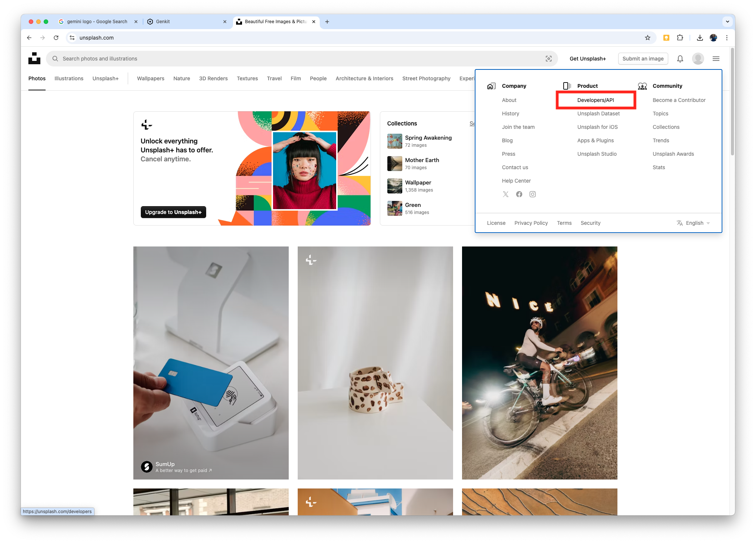This screenshot has height=543, width=756.
Task: Open the Security footer link
Action: 591,223
